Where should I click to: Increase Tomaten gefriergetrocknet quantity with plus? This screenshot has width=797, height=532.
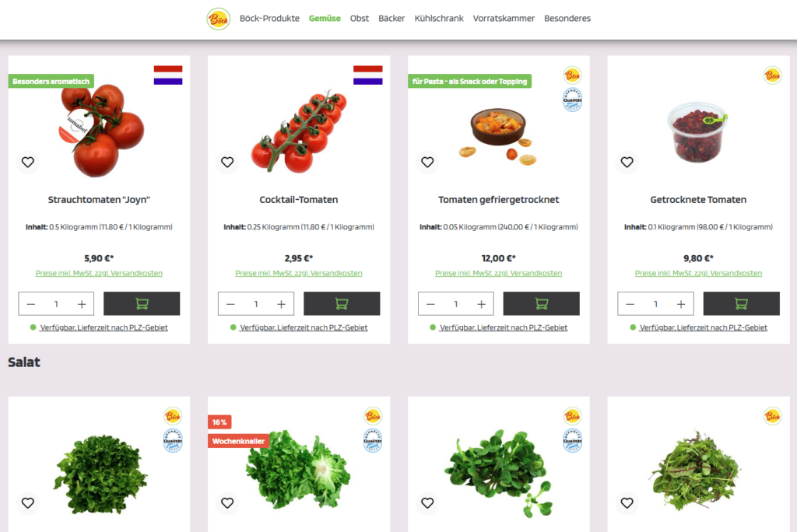(x=481, y=304)
